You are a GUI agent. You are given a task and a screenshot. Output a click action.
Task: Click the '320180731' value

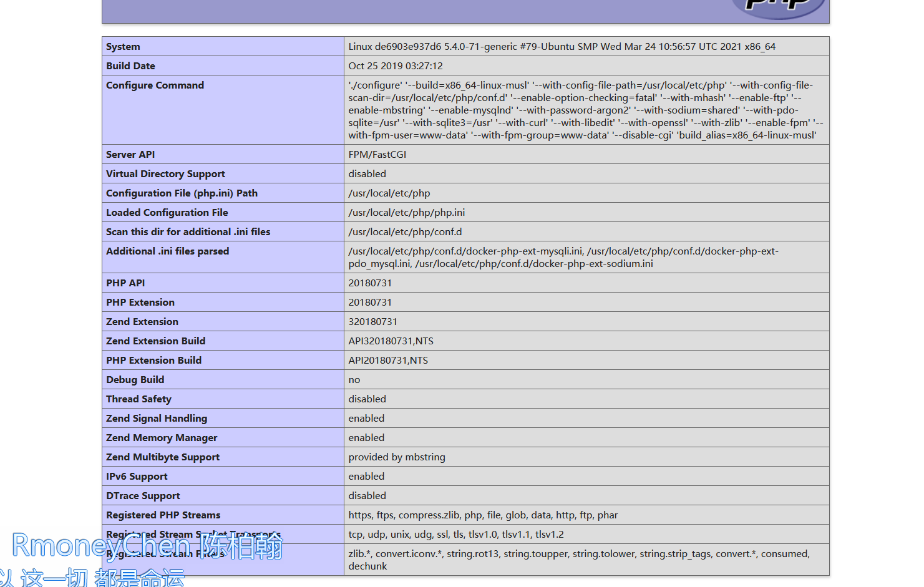point(372,322)
